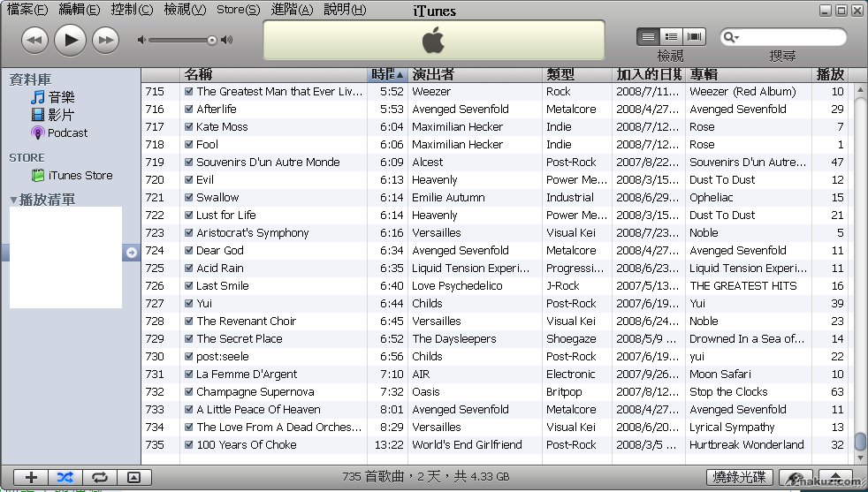Screen dimensions: 868x492
Task: Reverse sort on the 時間 time column
Action: pyautogui.click(x=387, y=75)
